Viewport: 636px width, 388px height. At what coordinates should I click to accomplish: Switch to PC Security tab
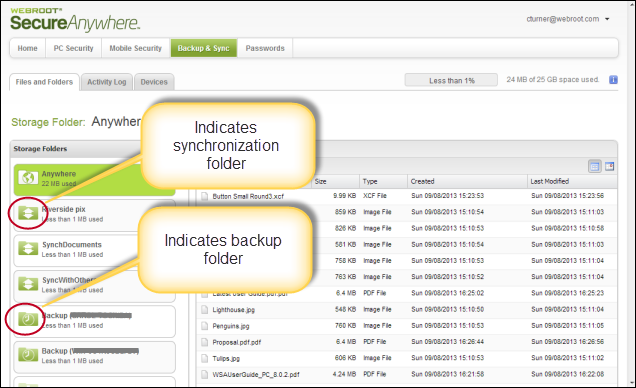(x=73, y=48)
